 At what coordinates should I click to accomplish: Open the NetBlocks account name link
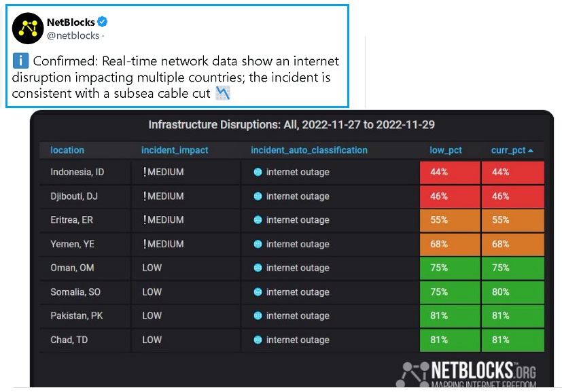tap(70, 22)
